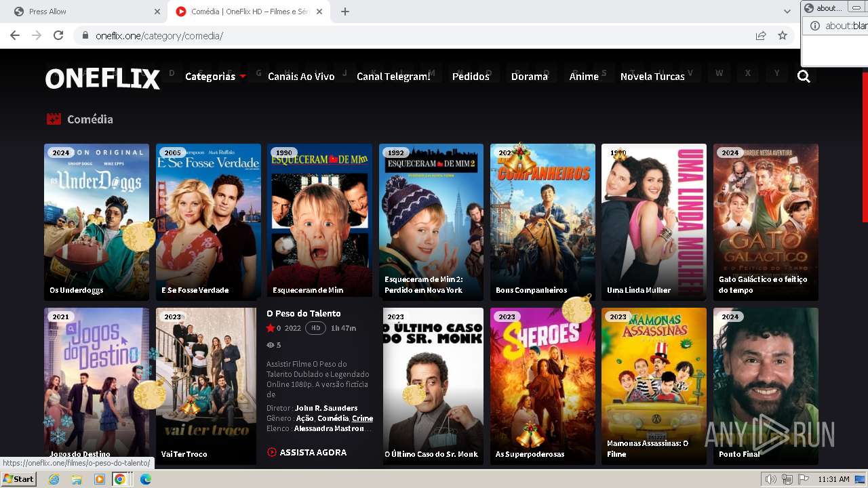Image resolution: width=868 pixels, height=488 pixels.
Task: Open Jogos do Destino poster
Action: 96,386
